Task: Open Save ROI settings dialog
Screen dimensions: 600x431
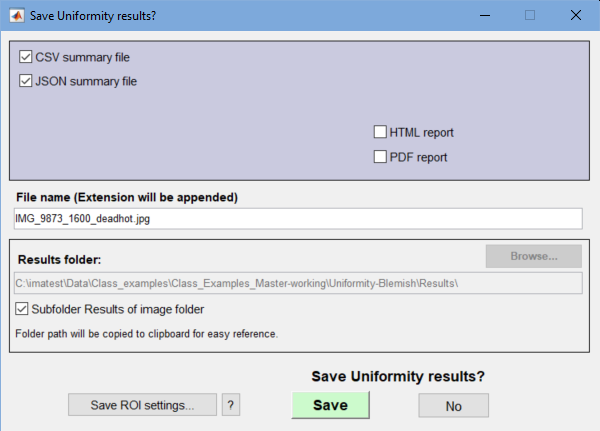Action: (142, 405)
